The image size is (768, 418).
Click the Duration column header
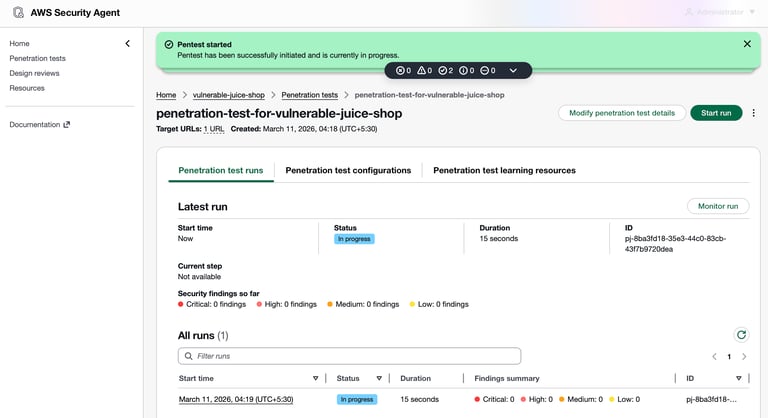(x=415, y=378)
